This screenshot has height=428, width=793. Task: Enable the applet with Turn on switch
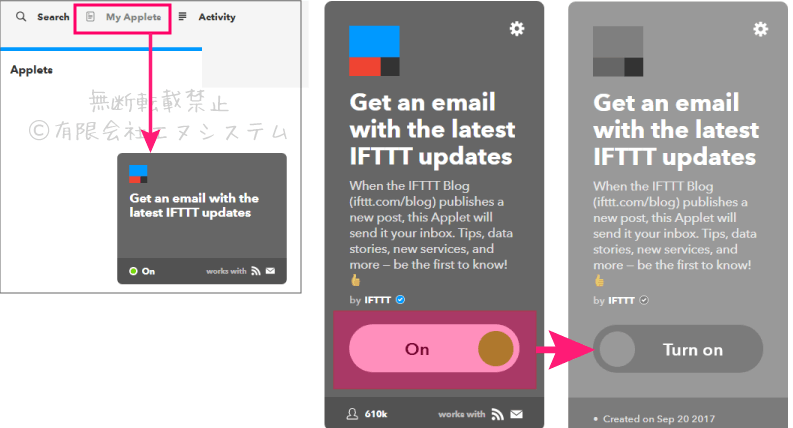tap(678, 349)
